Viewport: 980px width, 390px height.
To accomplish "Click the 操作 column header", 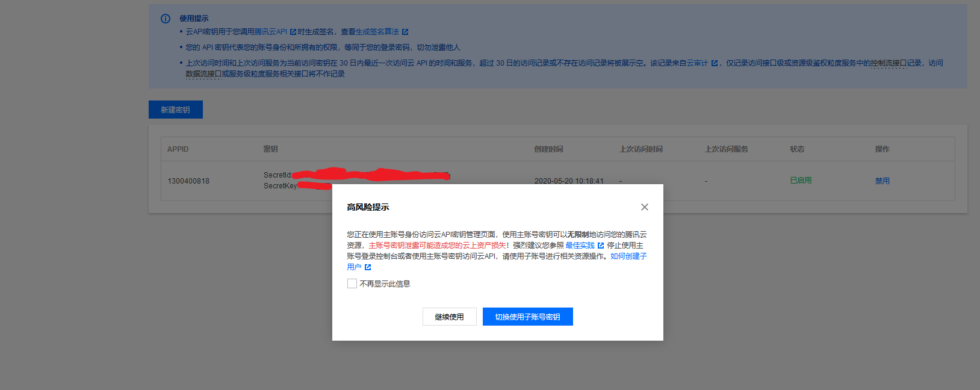I will (882, 149).
